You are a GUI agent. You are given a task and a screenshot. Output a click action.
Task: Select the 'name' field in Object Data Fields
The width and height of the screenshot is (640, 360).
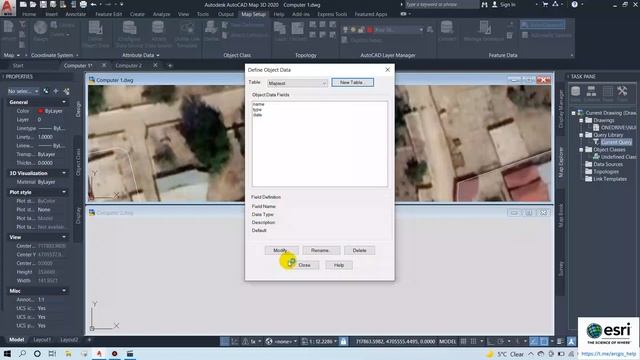(x=258, y=104)
